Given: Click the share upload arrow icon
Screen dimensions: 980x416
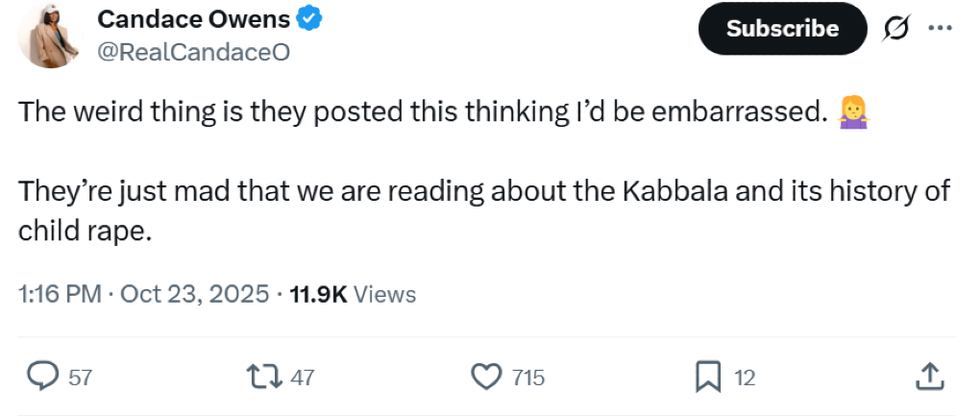Looking at the screenshot, I should 928,377.
